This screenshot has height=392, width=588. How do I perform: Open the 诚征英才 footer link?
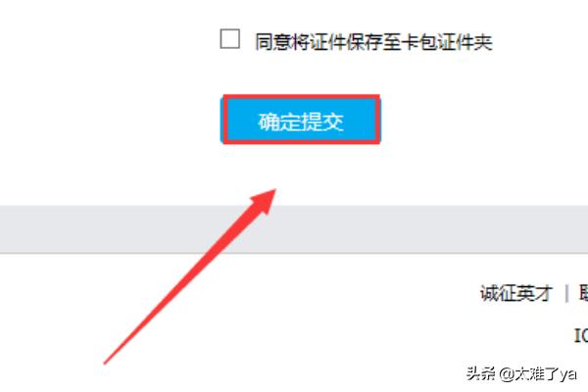tap(516, 293)
